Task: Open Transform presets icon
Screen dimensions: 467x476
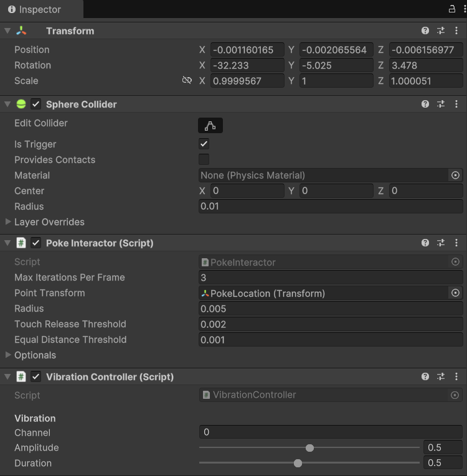Action: pos(441,30)
